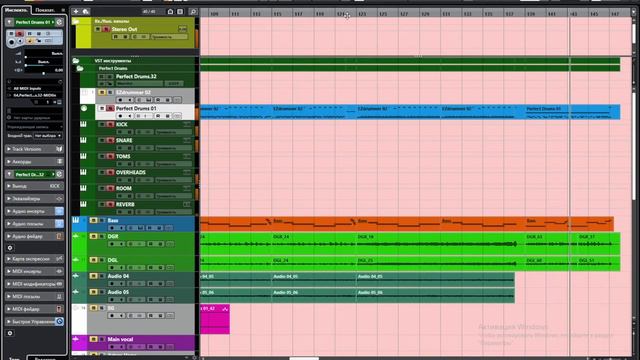
Task: Open All MIDI Inputs routing dropdown
Action: pyautogui.click(x=35, y=88)
